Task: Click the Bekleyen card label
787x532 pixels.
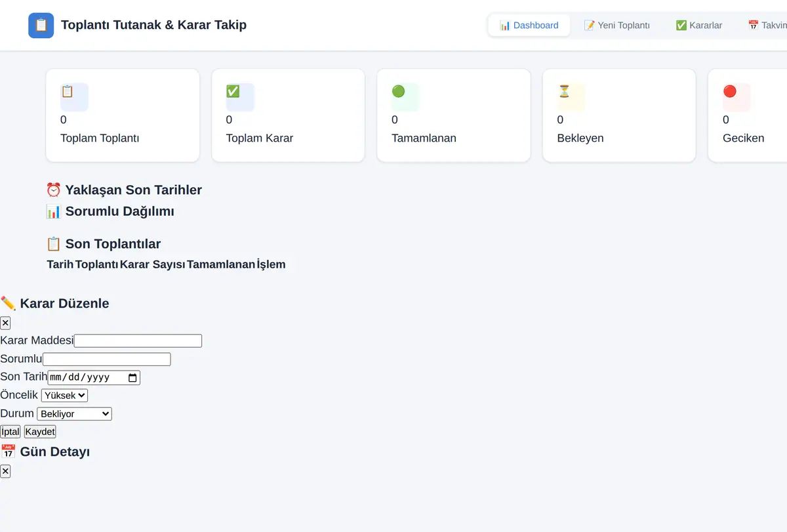Action: point(580,138)
